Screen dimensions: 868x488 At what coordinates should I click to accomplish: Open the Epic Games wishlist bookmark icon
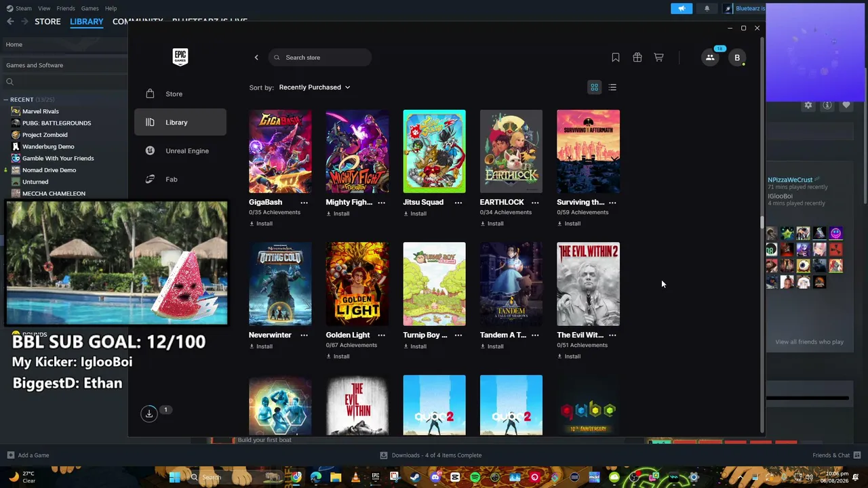pos(616,58)
